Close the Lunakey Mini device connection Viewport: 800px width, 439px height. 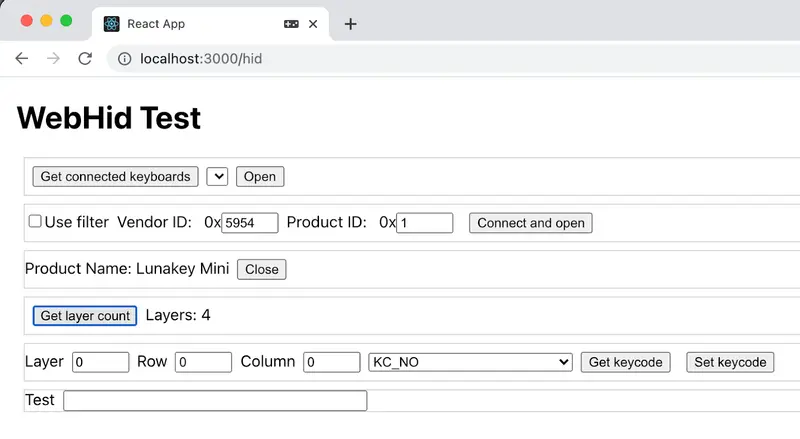tap(262, 270)
